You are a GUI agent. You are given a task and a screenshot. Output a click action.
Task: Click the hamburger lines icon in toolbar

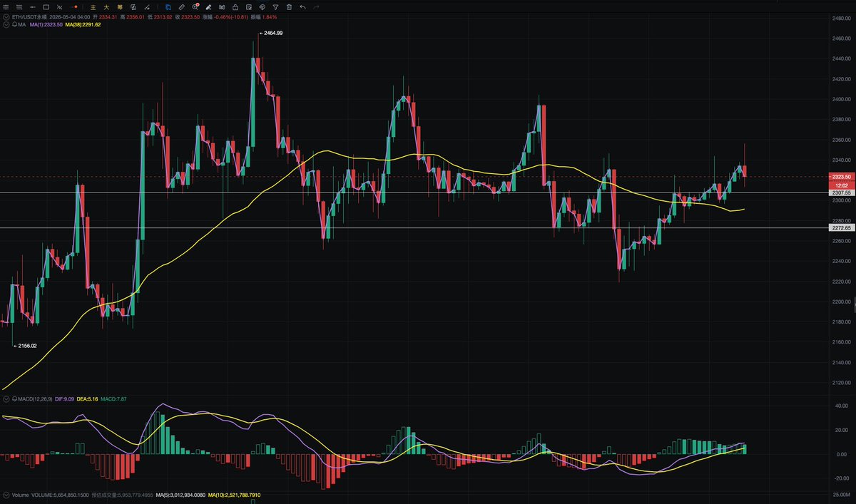[x=19, y=6]
